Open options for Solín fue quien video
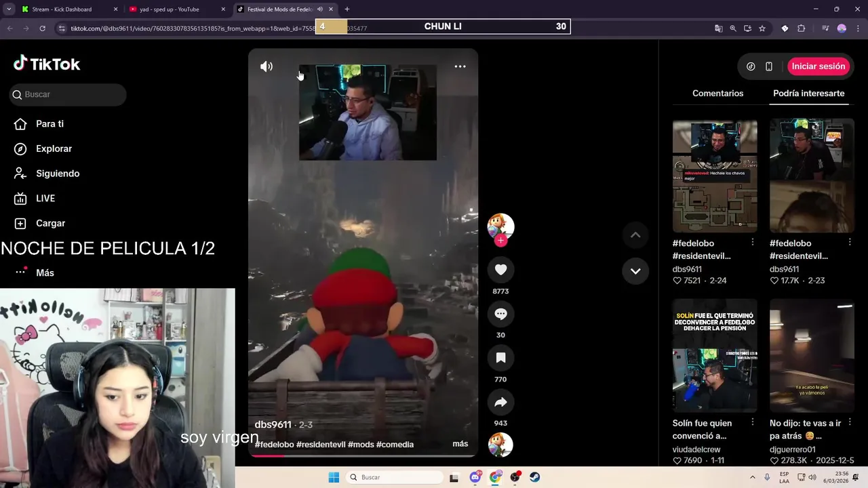 pos(753,422)
